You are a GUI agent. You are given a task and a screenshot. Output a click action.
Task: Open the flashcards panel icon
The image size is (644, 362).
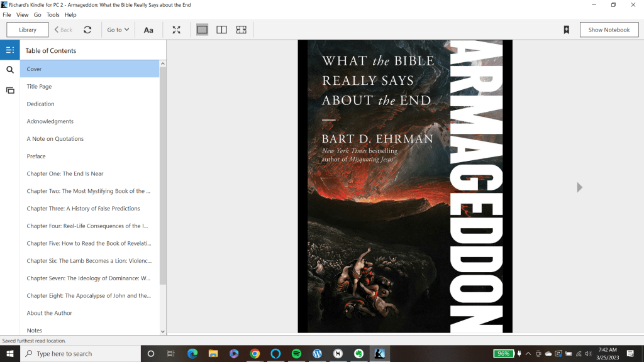point(10,90)
